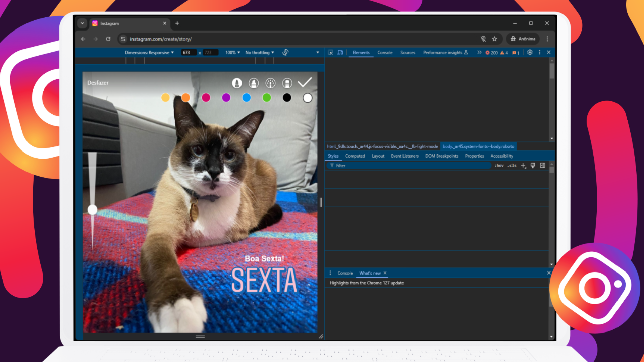This screenshot has width=644, height=362.
Task: Open the DOM Breakpoints panel
Action: click(441, 156)
